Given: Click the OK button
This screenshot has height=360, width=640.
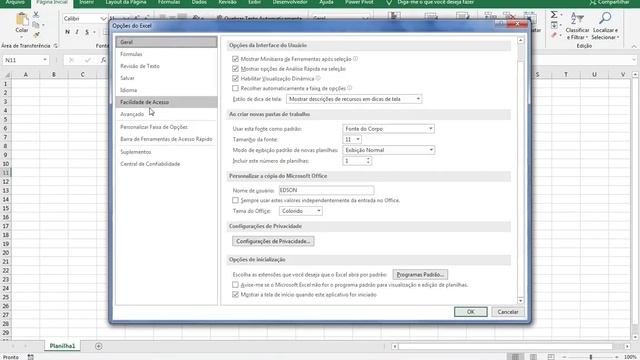Looking at the screenshot, I should pyautogui.click(x=471, y=312).
